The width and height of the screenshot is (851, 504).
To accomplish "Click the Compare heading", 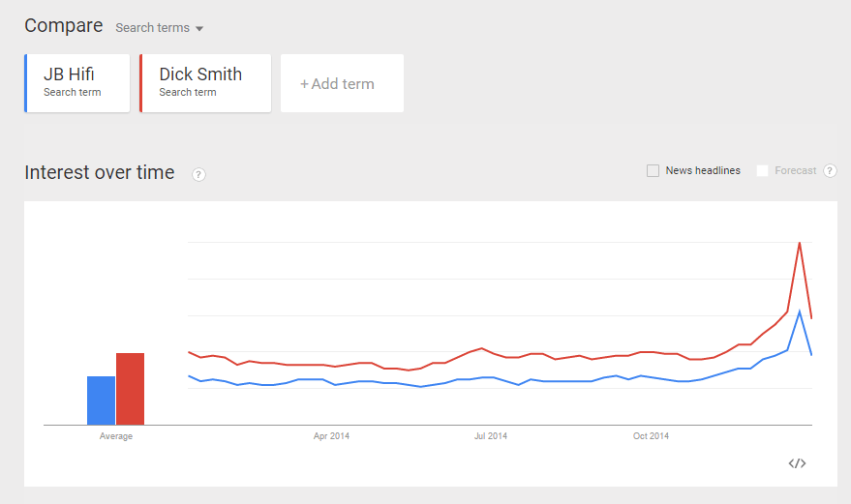I will click(x=64, y=25).
